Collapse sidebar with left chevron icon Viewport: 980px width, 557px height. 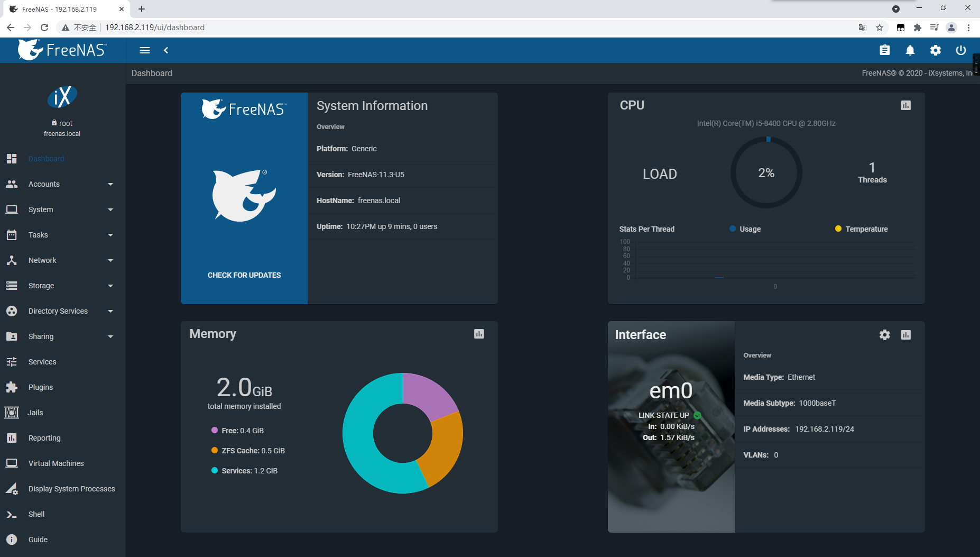click(166, 50)
